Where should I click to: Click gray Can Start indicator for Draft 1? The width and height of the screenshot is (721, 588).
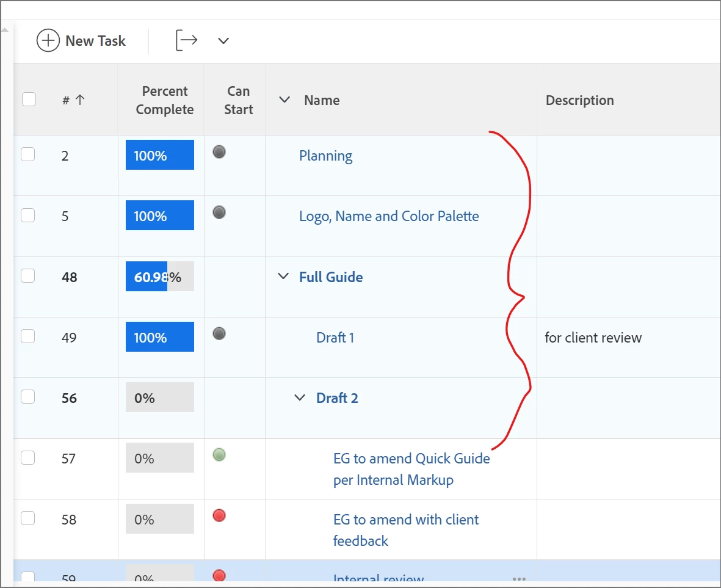coord(219,333)
